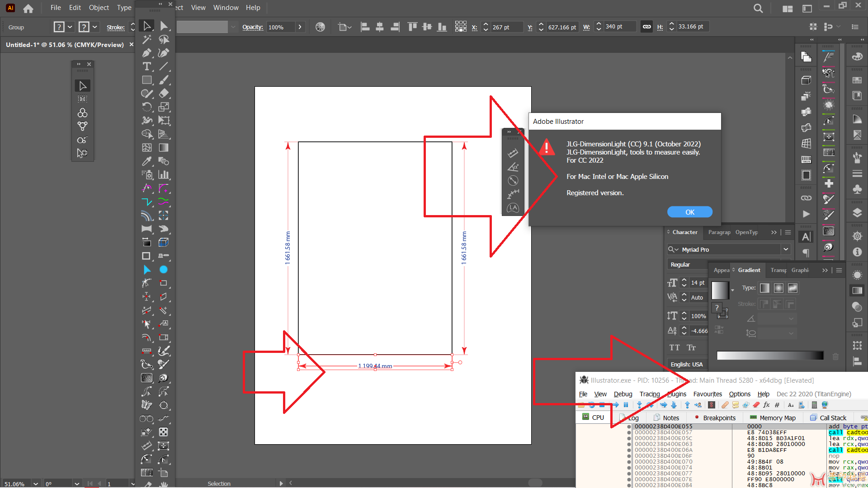
Task: Open the rotation angle dropdown
Action: pyautogui.click(x=77, y=483)
